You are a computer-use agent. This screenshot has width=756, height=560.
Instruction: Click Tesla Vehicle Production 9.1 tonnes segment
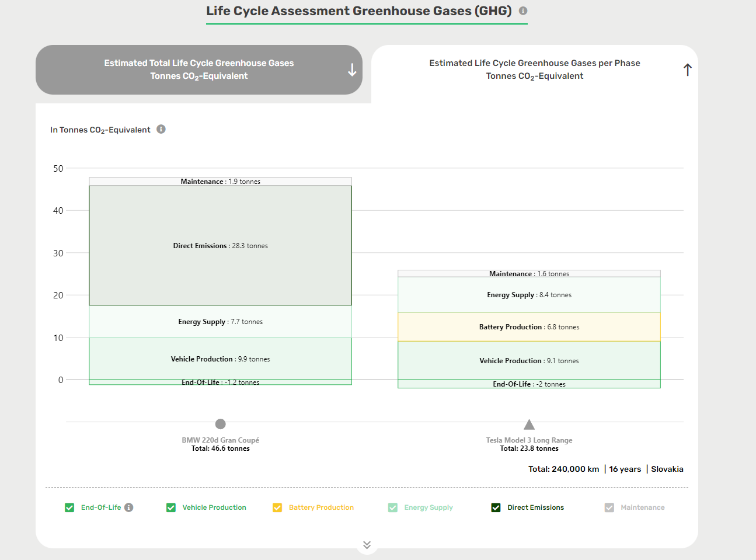click(x=529, y=360)
